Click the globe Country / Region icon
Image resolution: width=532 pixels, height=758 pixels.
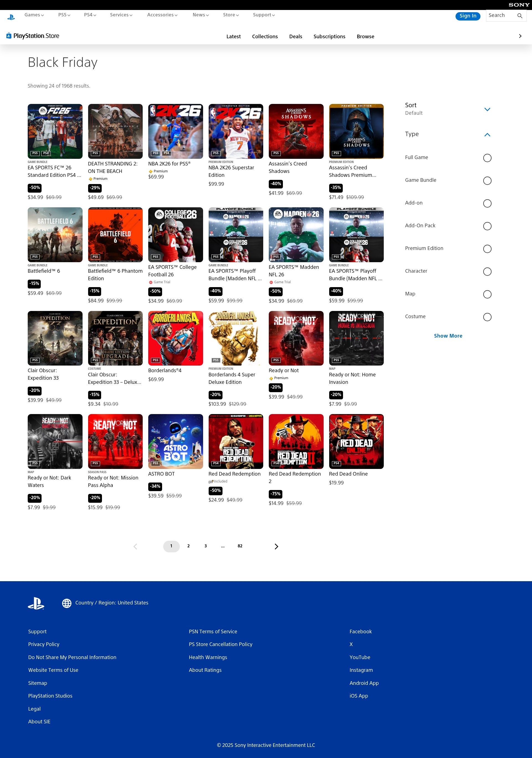67,603
